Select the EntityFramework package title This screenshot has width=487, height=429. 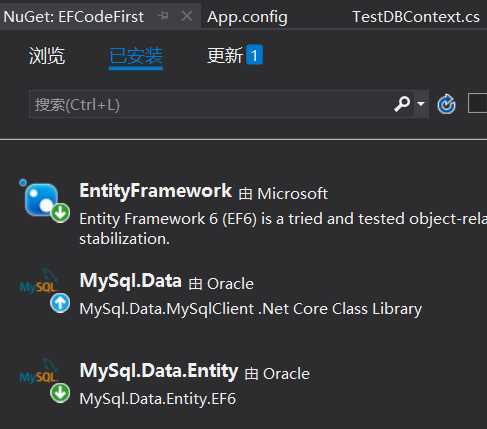[155, 191]
